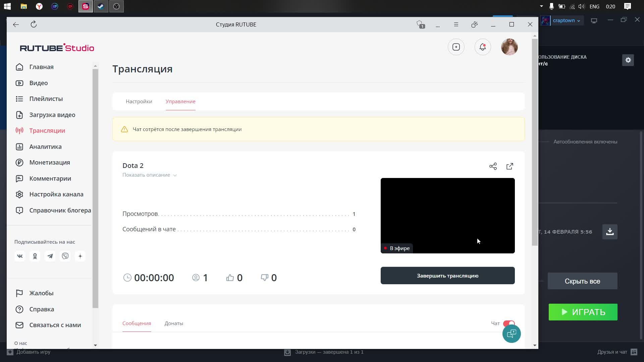Click the shield protection icon in title bar

point(421,24)
